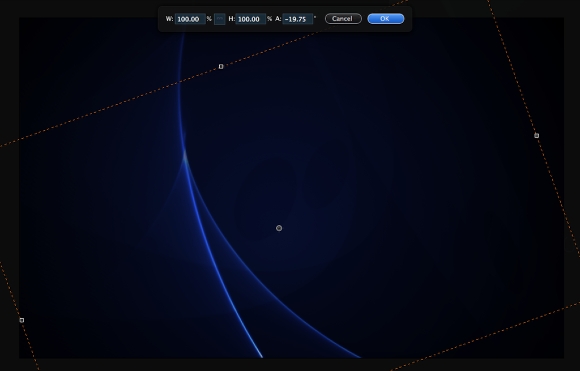
Task: Click the rotation angle field
Action: pos(298,19)
